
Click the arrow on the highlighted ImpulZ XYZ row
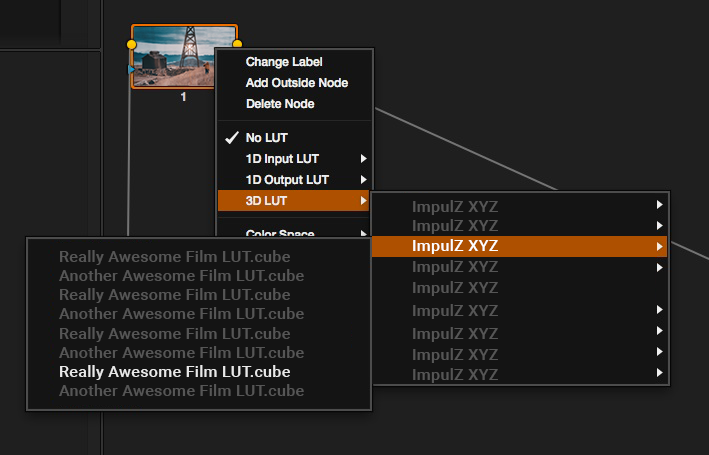coord(659,246)
